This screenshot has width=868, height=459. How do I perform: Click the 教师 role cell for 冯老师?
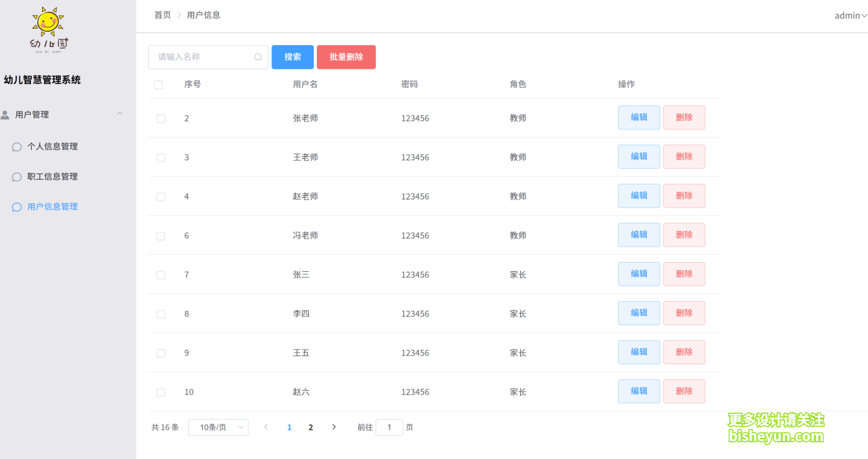point(518,235)
